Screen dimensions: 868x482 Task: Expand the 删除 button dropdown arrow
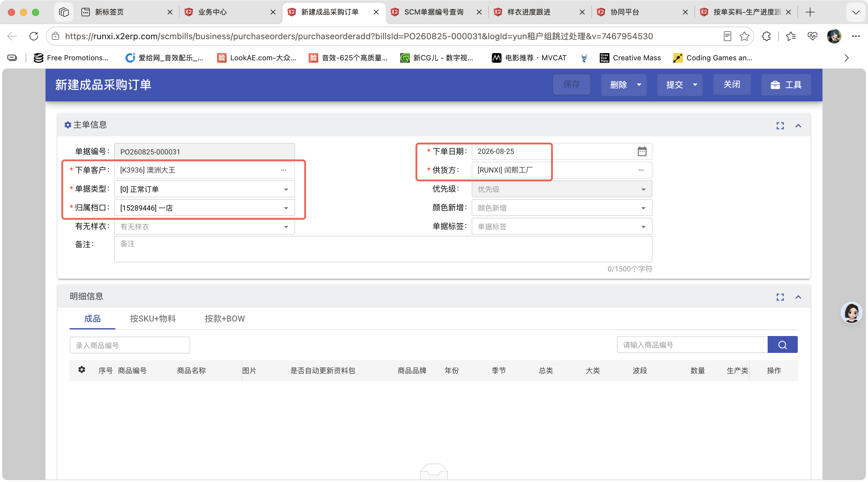click(639, 85)
